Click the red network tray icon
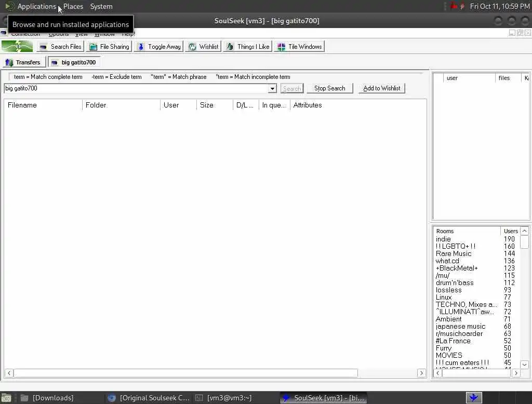The width and height of the screenshot is (532, 404). [x=454, y=6]
